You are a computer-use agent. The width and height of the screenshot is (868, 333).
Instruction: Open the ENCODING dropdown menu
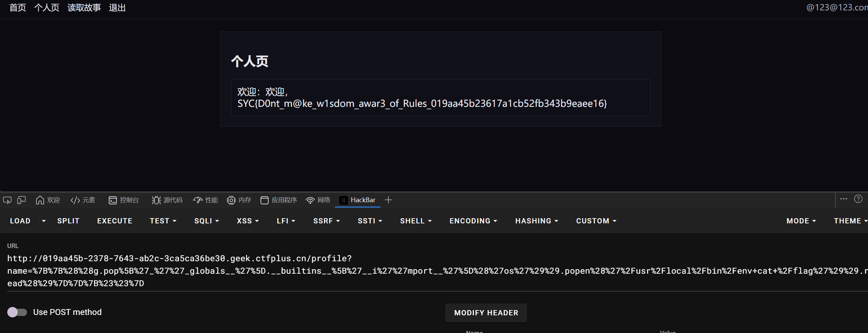point(474,221)
